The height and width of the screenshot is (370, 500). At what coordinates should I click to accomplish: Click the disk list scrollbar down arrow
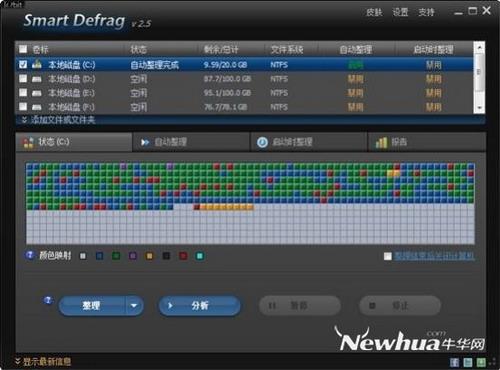[x=479, y=108]
